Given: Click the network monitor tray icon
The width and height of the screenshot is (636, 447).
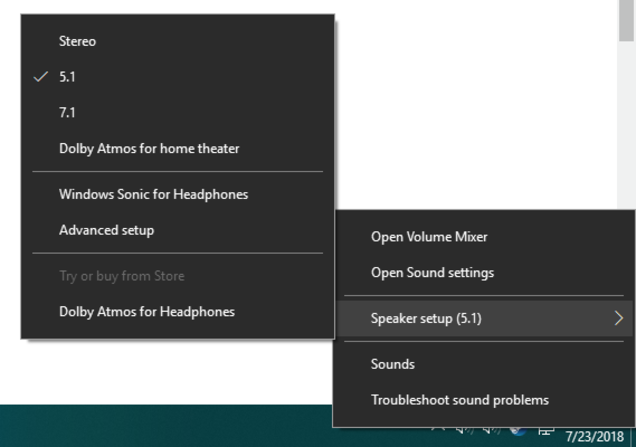Looking at the screenshot, I should click(546, 431).
